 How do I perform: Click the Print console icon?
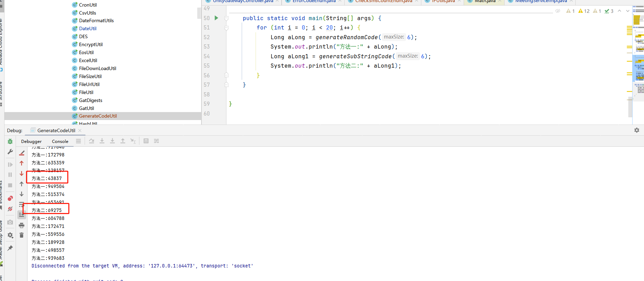click(22, 225)
